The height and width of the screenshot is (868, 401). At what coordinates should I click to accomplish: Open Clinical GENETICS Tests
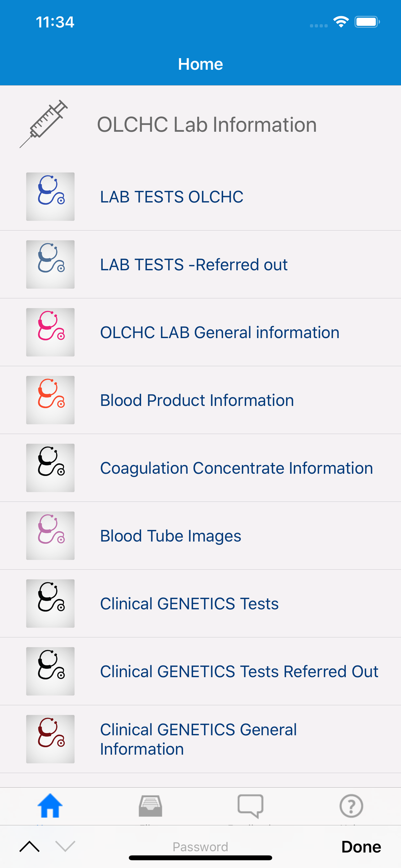pyautogui.click(x=200, y=603)
